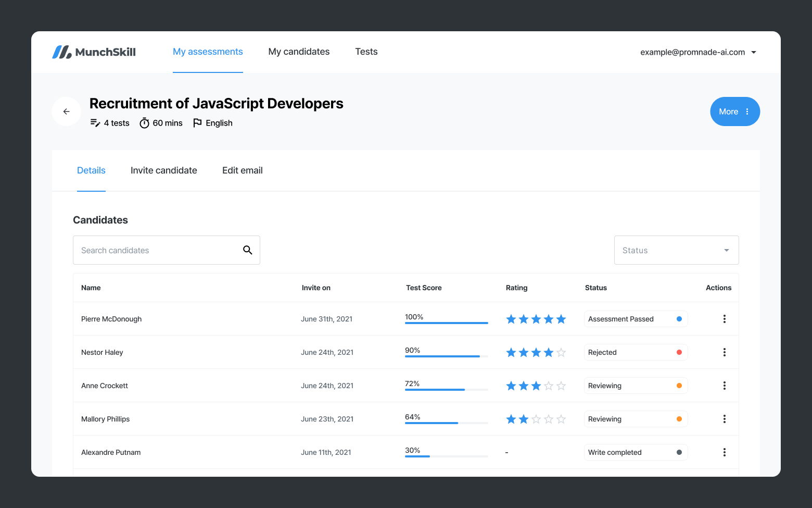Click Pierre McDonough's first star
The height and width of the screenshot is (508, 812).
(511, 319)
